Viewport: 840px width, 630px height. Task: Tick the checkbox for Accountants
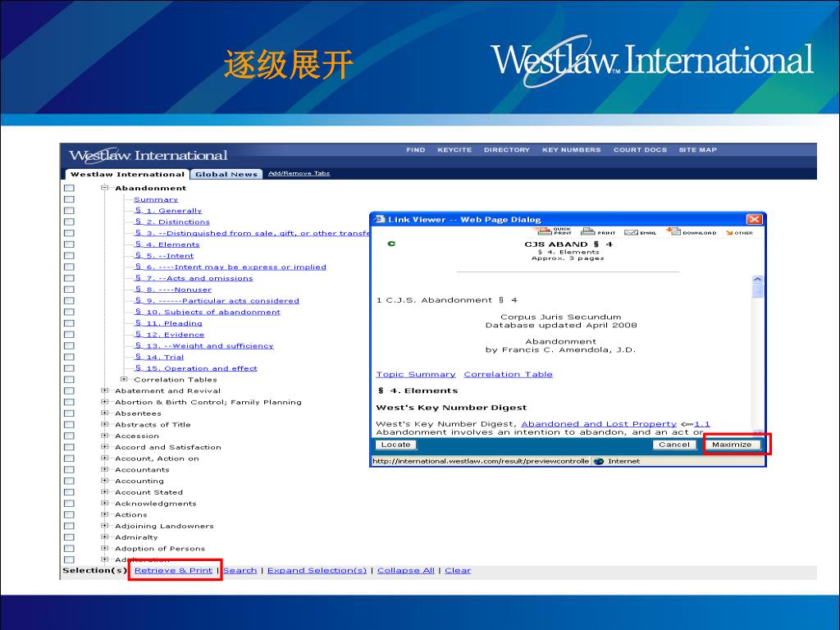(69, 469)
